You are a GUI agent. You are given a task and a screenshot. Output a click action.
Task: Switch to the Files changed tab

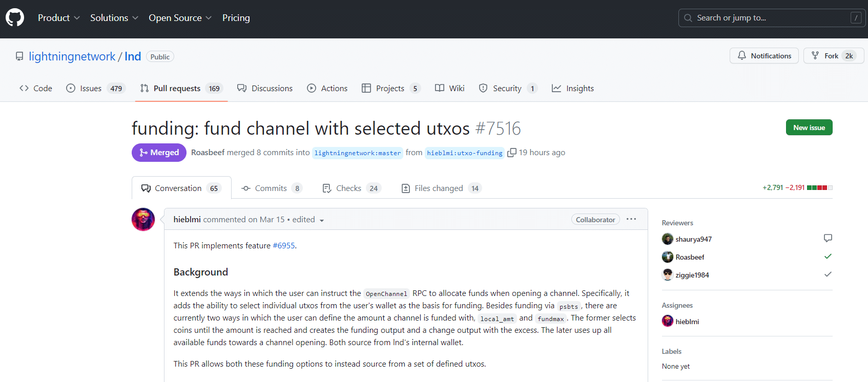click(441, 188)
